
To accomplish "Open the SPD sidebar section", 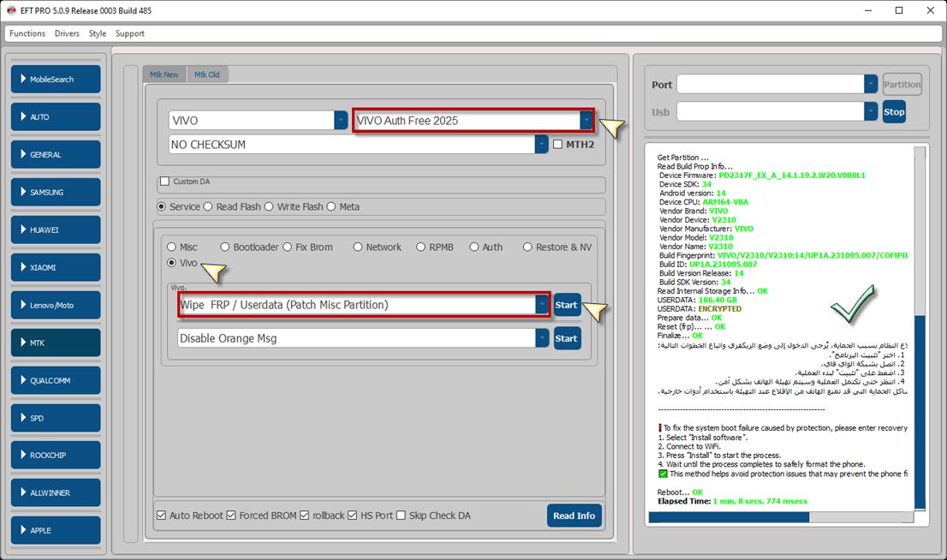I will tap(56, 418).
